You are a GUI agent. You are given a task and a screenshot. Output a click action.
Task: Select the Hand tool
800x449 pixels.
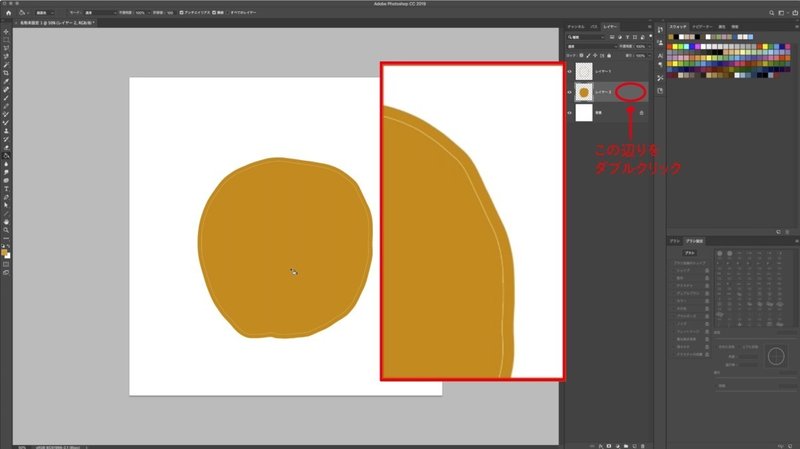pos(6,222)
